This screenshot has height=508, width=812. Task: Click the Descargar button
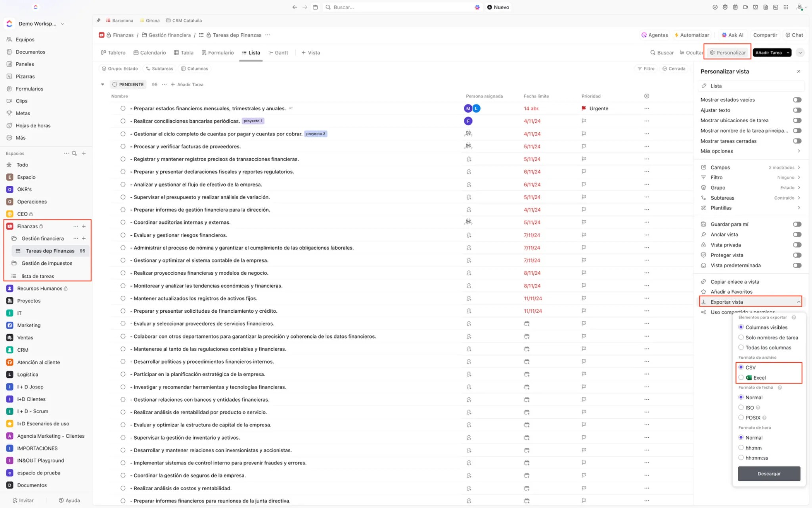[769, 473]
